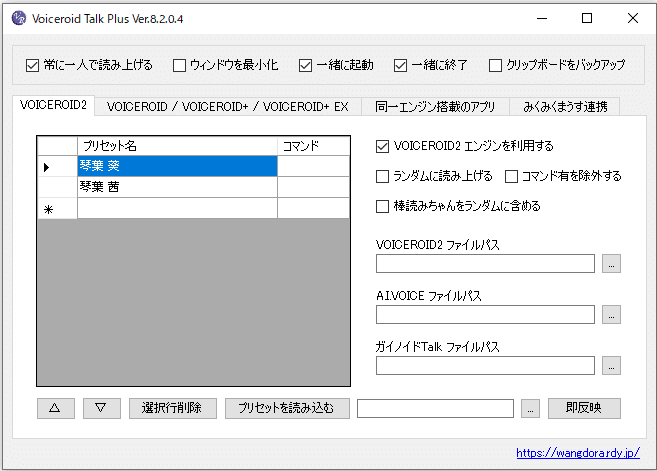Switch to the VOICEROID2 tab

(54, 105)
